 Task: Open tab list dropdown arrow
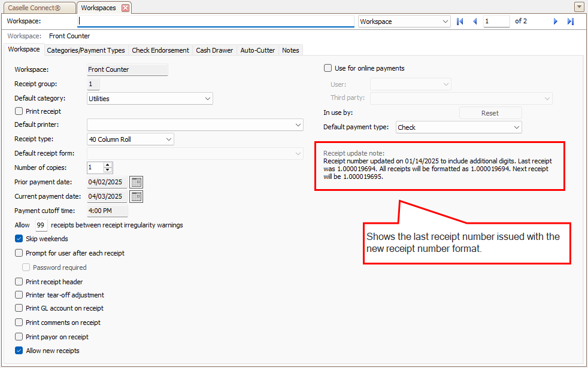[x=579, y=7]
